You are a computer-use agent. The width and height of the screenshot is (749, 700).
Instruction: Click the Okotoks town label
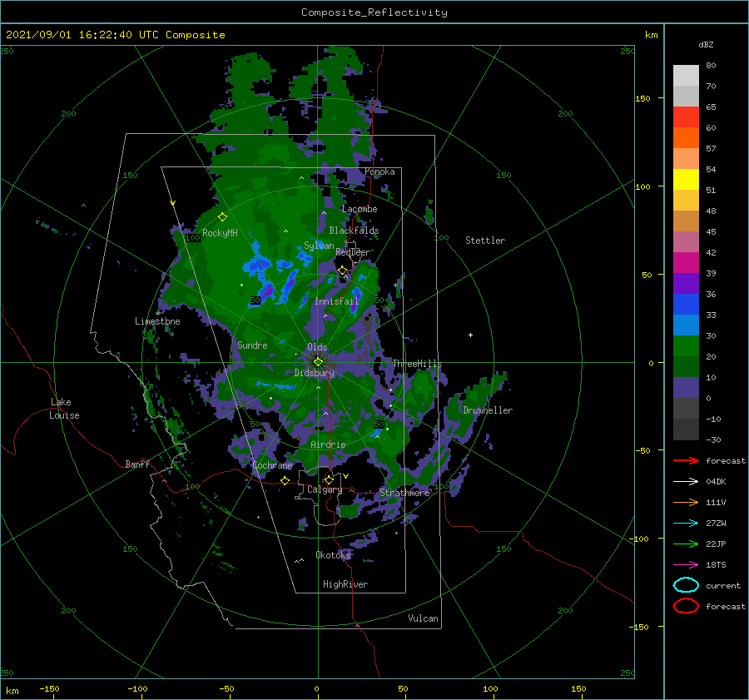[333, 554]
